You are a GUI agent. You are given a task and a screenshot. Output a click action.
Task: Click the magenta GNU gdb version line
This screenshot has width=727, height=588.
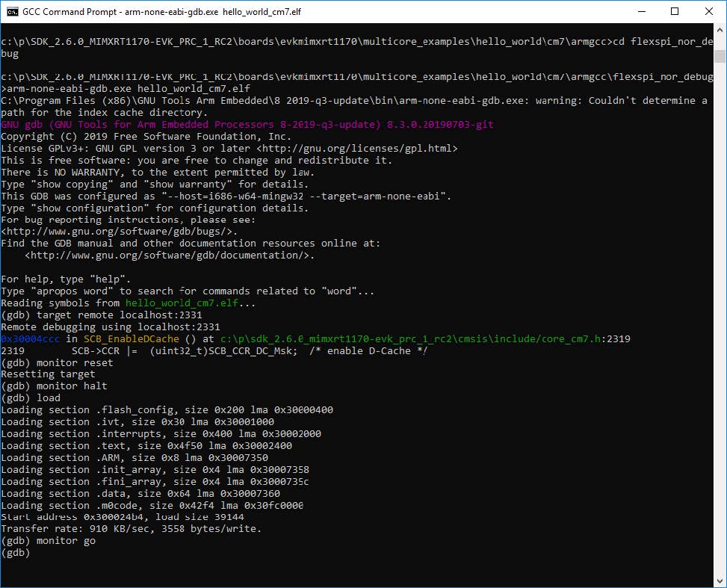click(x=247, y=125)
